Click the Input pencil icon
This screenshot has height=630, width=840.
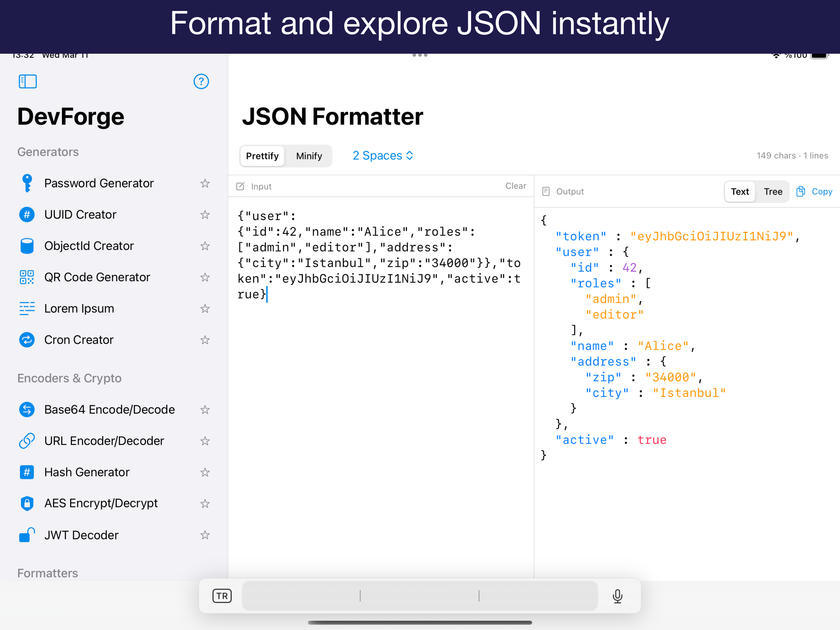pyautogui.click(x=241, y=186)
